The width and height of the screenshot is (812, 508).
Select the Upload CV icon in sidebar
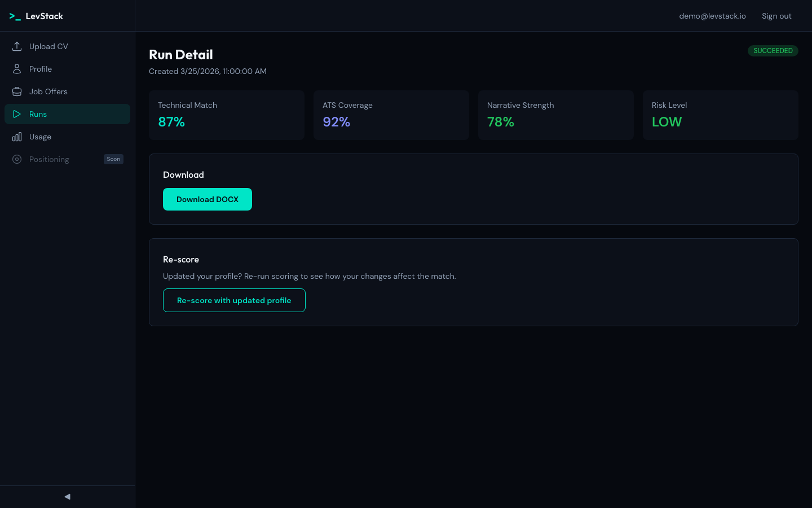pyautogui.click(x=17, y=46)
